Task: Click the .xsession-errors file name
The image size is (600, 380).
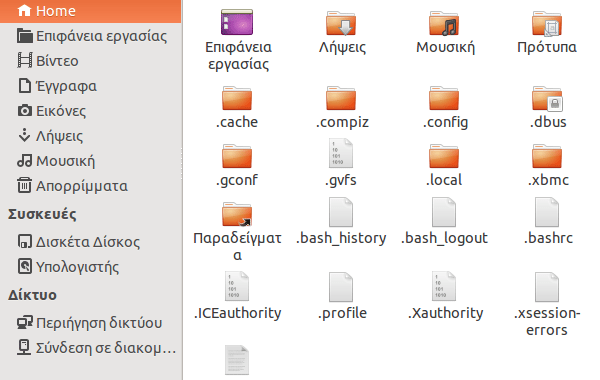Action: 547,321
